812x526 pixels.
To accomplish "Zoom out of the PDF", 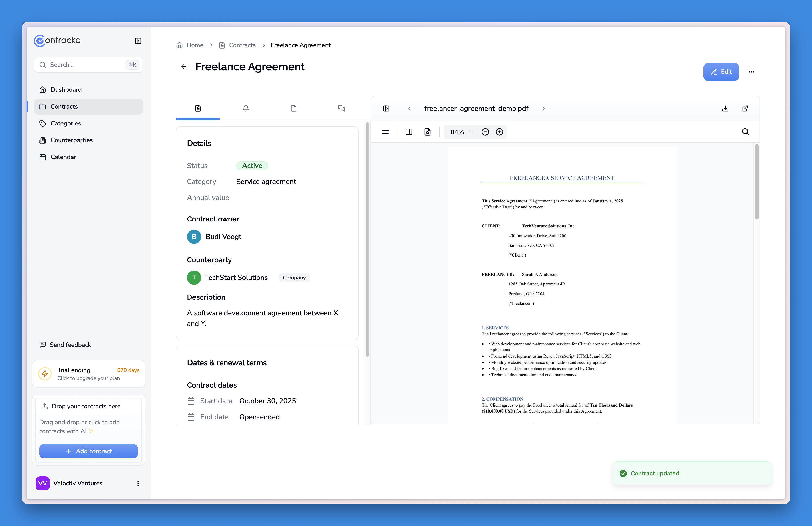I will 485,132.
